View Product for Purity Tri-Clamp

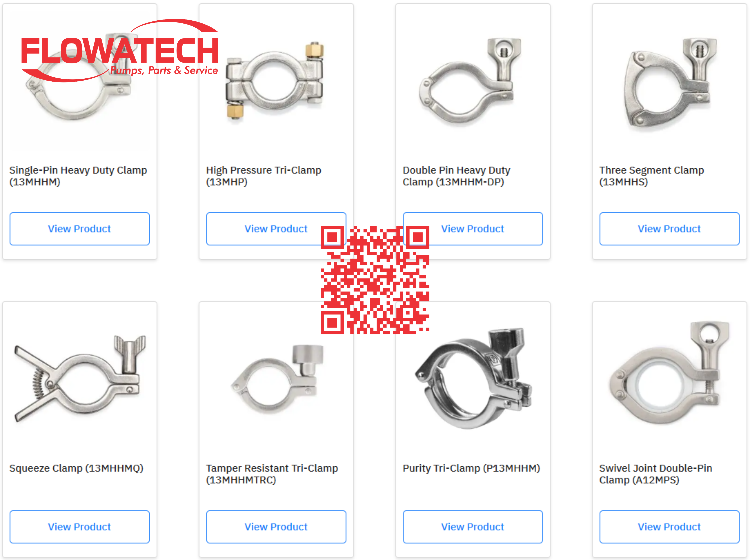(473, 527)
